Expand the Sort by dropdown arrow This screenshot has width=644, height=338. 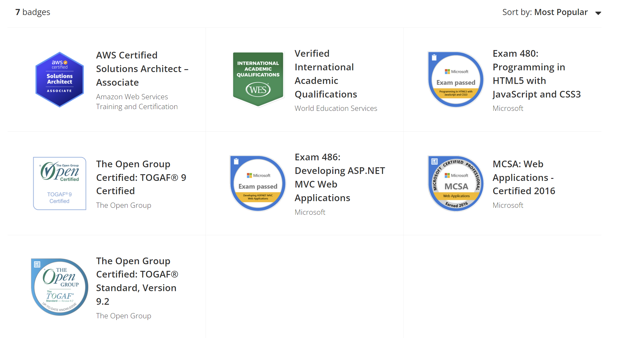pos(598,13)
